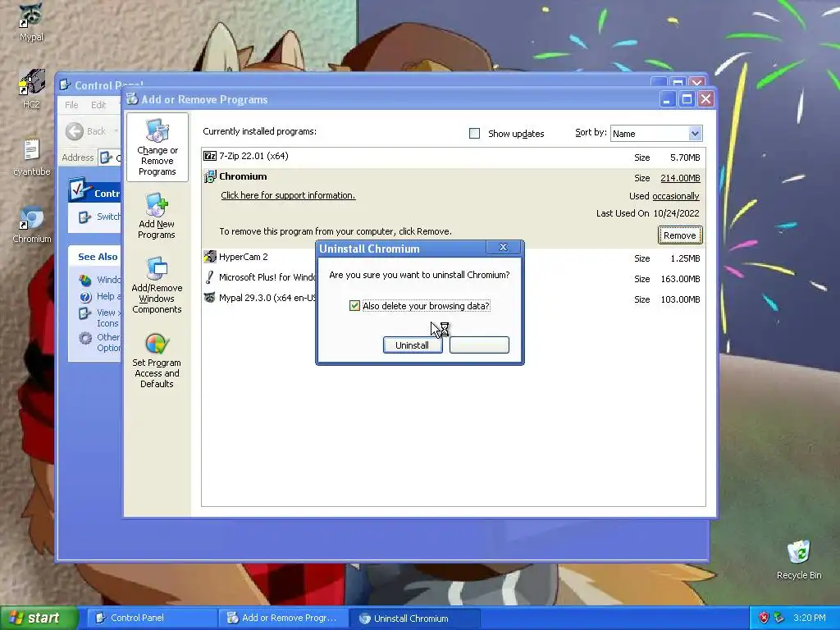Select the 7-Zip 22.01 (x64) entry
Screen dimensions: 840x630
453,157
